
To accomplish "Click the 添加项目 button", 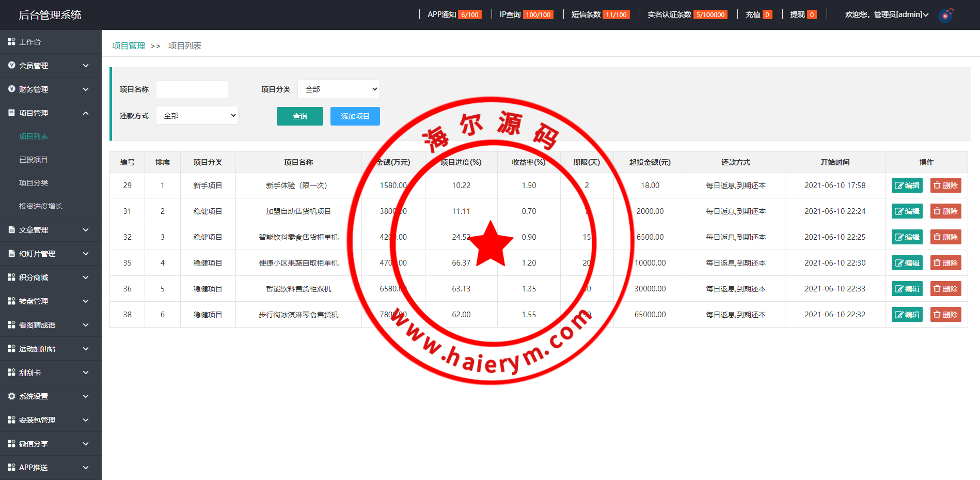I will (x=355, y=116).
